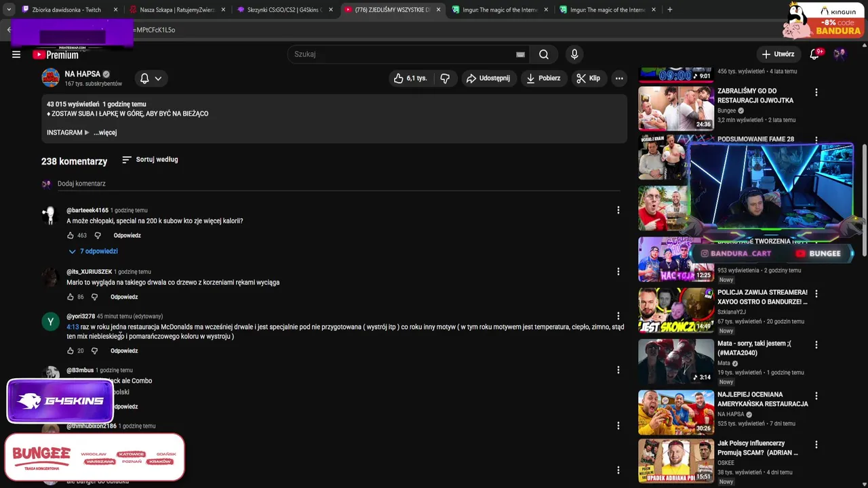Reply to @its_XURIUSZEK via Odpowiedz

[x=124, y=297]
